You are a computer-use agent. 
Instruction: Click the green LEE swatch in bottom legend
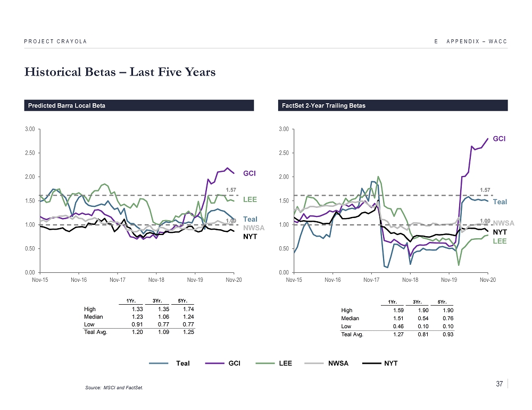(265, 363)
